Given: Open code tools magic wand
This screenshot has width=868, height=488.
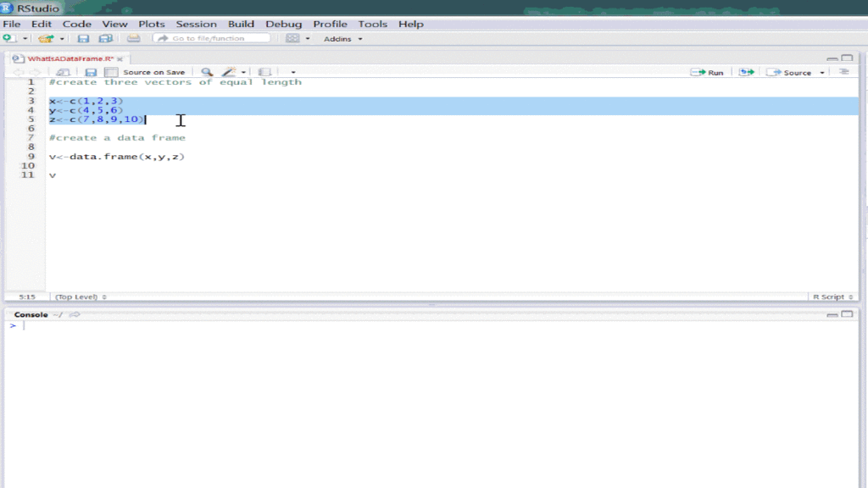Looking at the screenshot, I should [229, 72].
